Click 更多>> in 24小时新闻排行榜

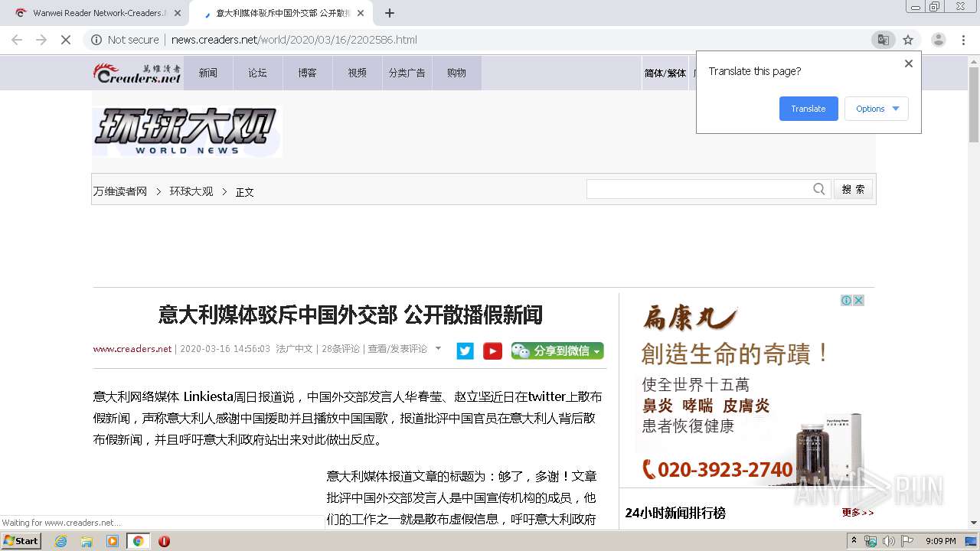(x=857, y=513)
